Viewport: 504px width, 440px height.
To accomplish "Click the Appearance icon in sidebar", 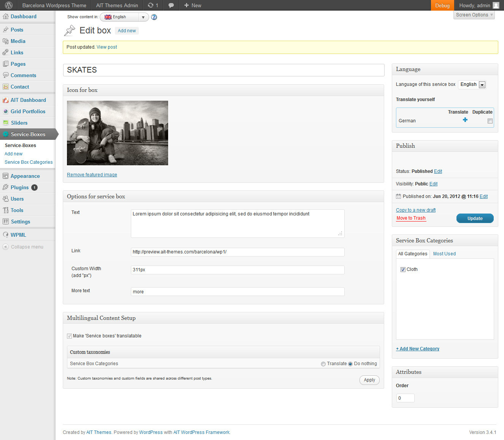I will [x=5, y=176].
